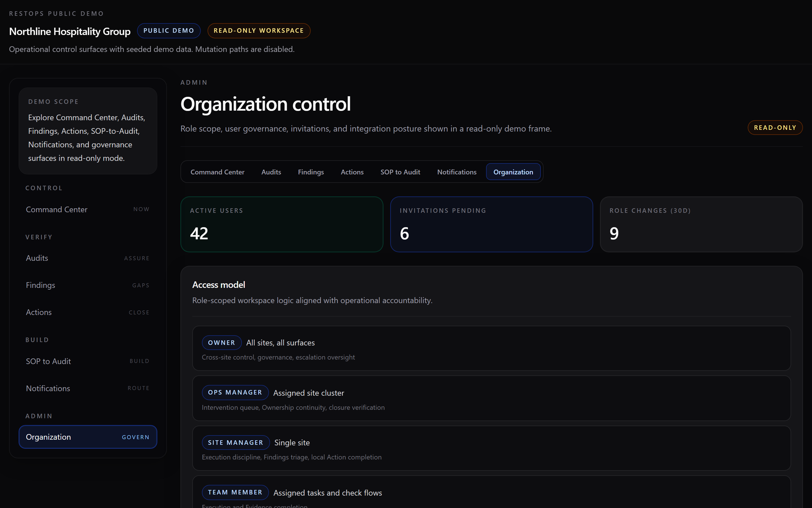Click the Invitations Pending card
Viewport: 812px width, 508px height.
491,224
